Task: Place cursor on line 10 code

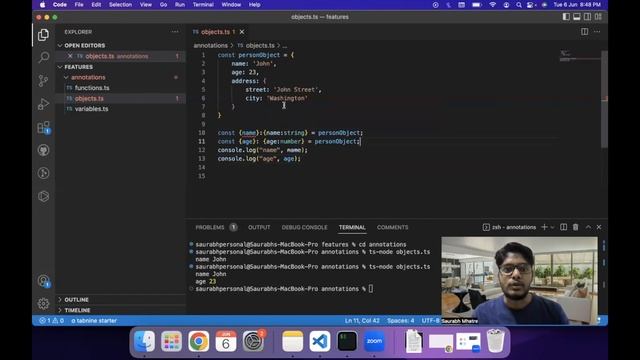Action: coord(290,133)
